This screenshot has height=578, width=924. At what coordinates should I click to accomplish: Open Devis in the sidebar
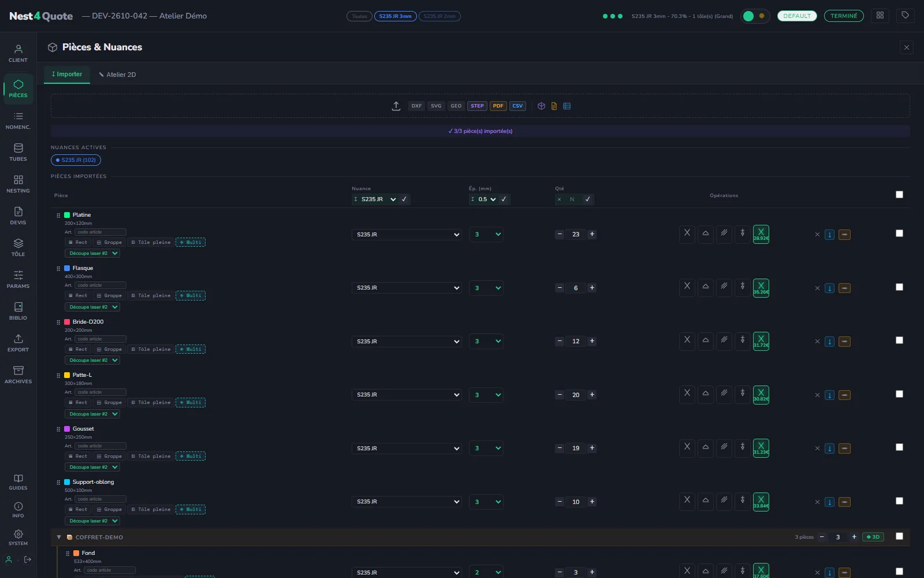[18, 216]
